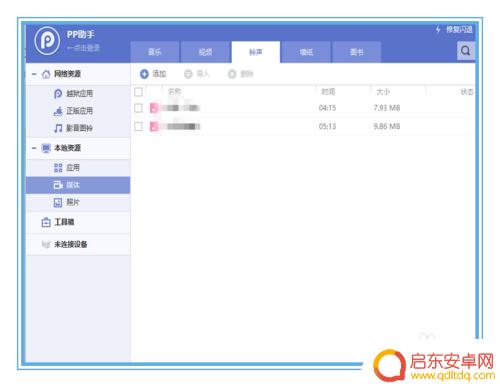Collapse the 网络资源 section with minus

pos(34,74)
